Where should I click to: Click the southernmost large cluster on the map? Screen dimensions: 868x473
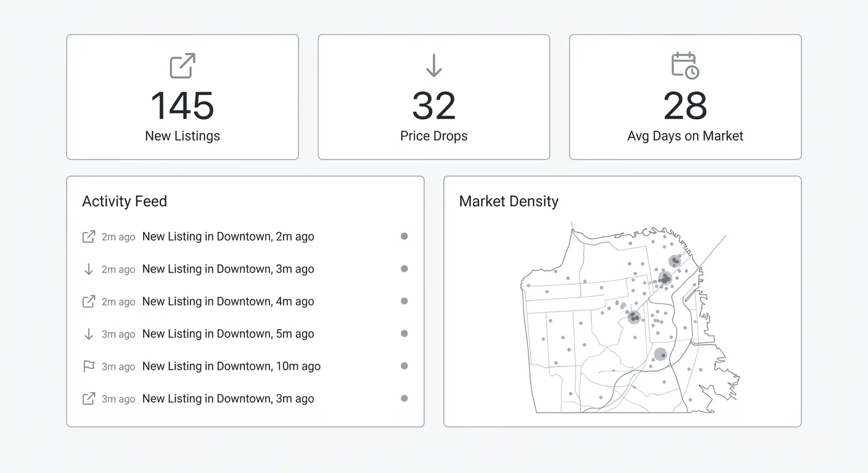(x=660, y=355)
